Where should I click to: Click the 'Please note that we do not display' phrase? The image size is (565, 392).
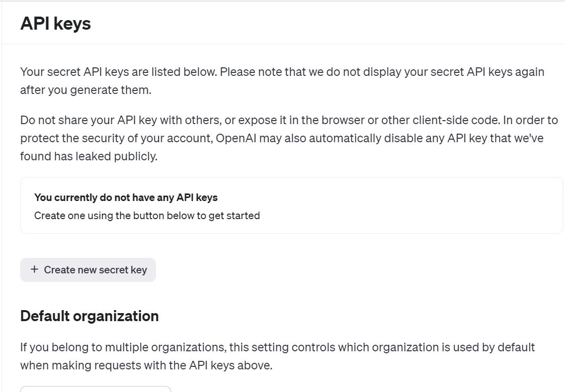tap(291, 72)
